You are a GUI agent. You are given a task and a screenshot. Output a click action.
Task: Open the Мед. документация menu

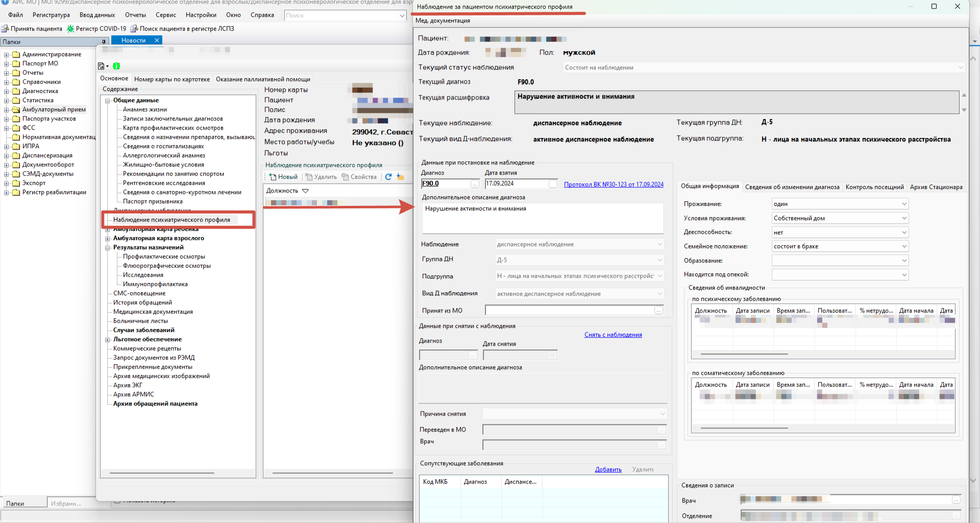443,20
